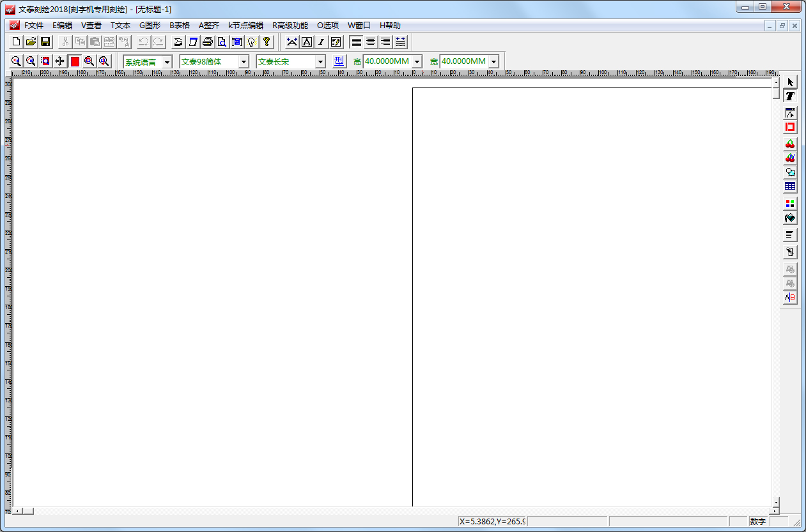Expand the 文泰长宋 font dropdown
806x532 pixels.
(x=320, y=62)
